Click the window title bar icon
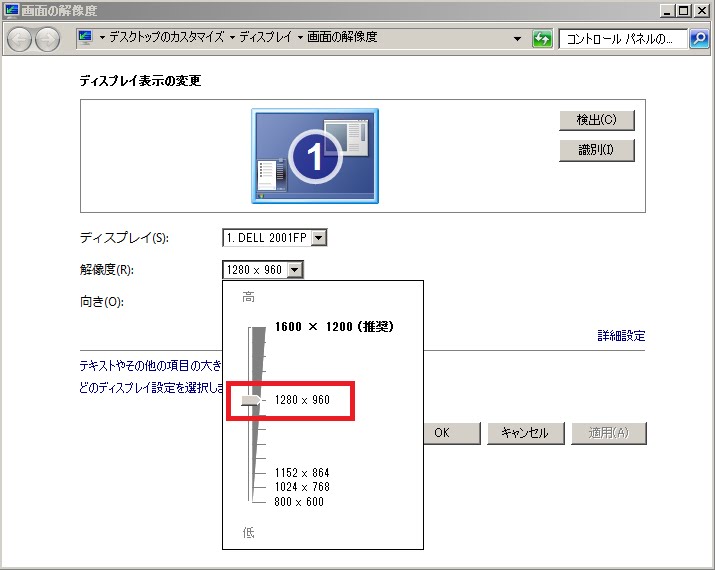This screenshot has height=570, width=715. point(11,10)
